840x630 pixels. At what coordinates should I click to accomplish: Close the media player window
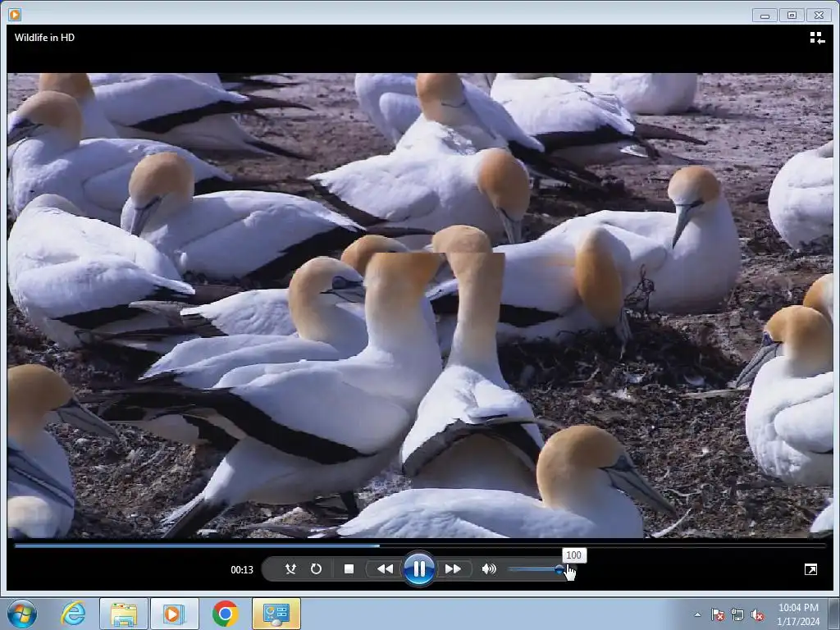[x=819, y=16]
